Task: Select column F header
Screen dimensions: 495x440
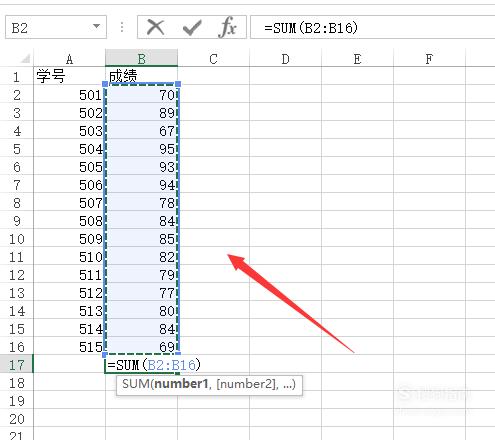Action: [x=429, y=59]
